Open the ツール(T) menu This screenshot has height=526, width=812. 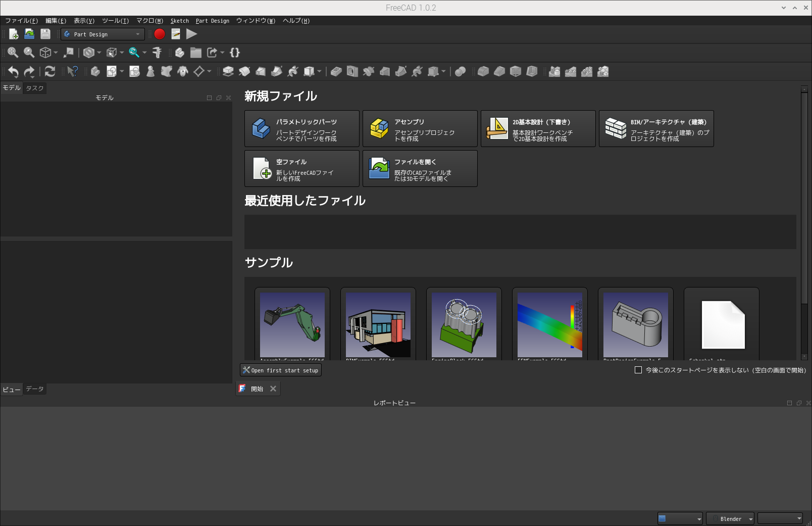click(116, 21)
